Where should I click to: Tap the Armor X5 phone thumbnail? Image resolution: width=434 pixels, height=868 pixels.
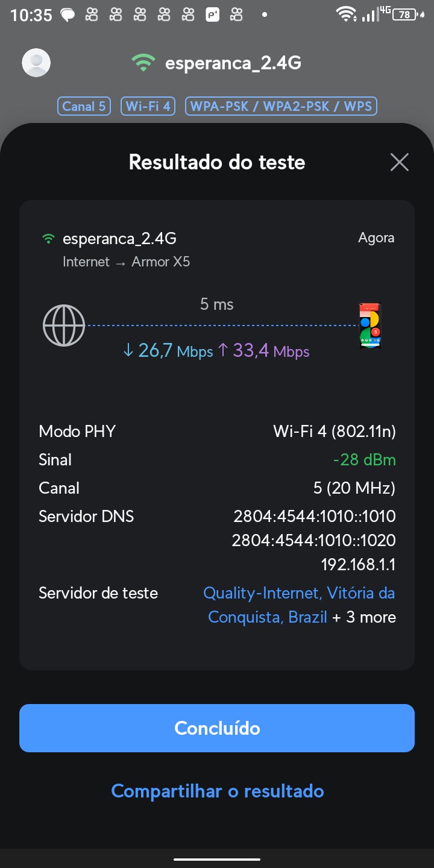click(370, 325)
